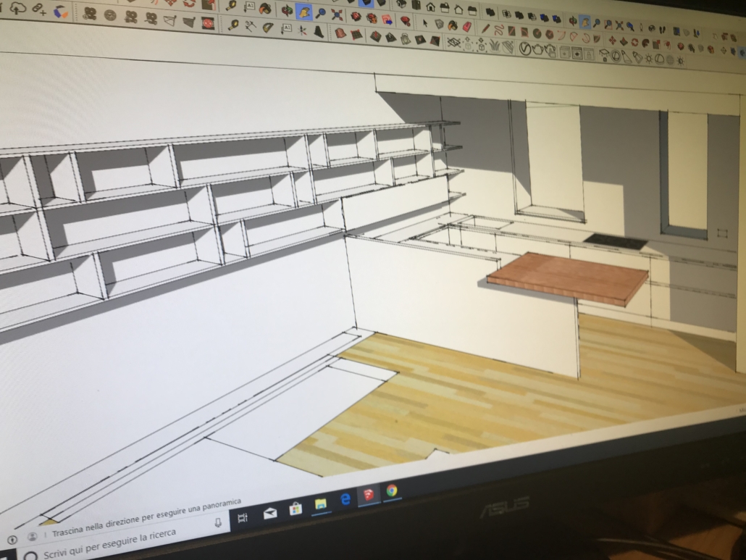Image resolution: width=746 pixels, height=560 pixels.
Task: Open Windows Task View
Action: [x=242, y=518]
